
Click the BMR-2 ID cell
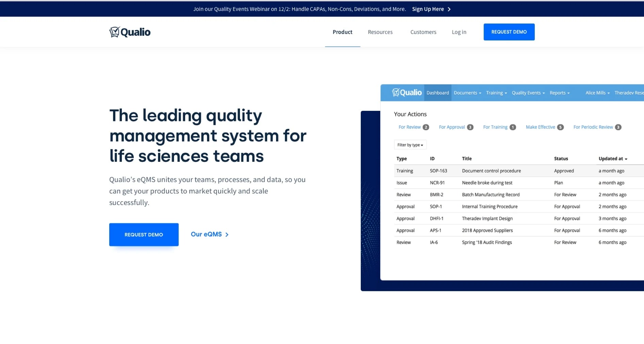[436, 195]
